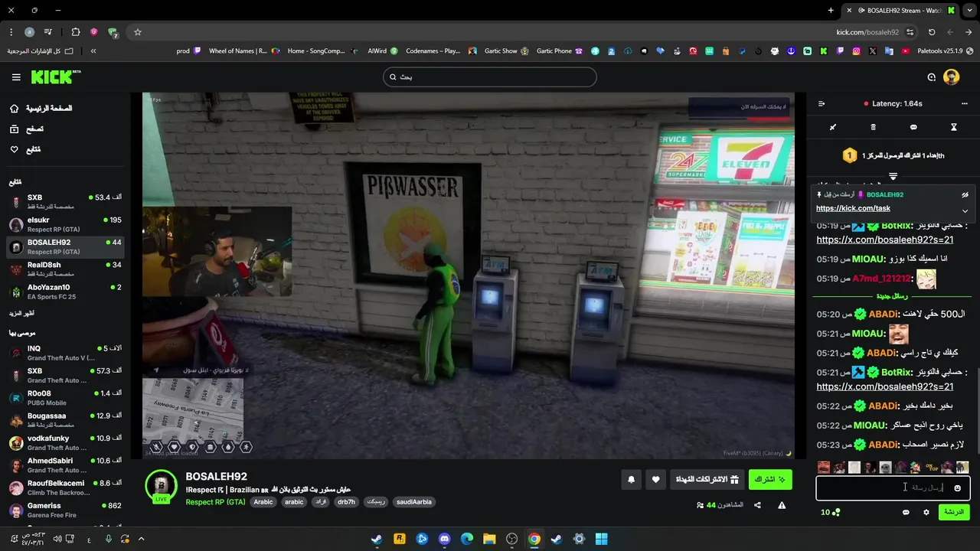Expand the pinned message chevron

coord(965,210)
